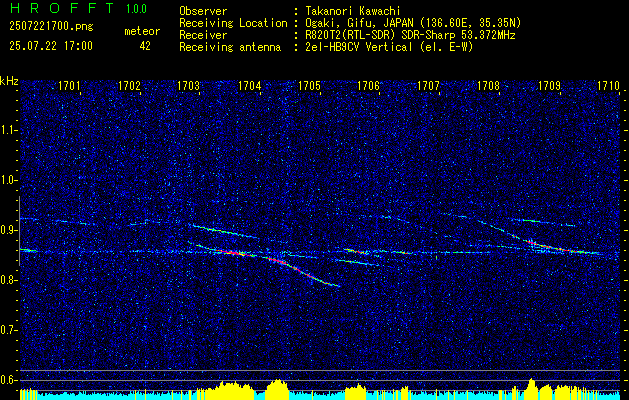The width and height of the screenshot is (629, 400).
Task: Click the R820T2(RTL-SDR) receiver description
Action: (410, 35)
